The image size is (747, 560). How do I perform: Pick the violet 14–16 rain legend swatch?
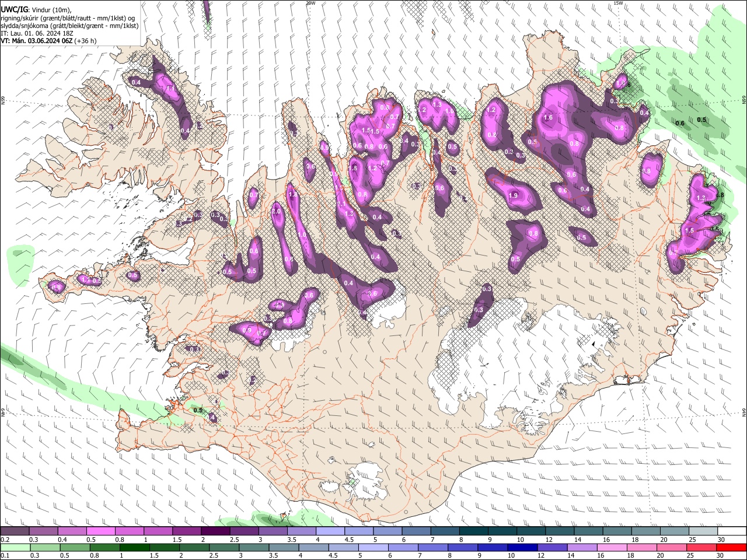(x=582, y=548)
